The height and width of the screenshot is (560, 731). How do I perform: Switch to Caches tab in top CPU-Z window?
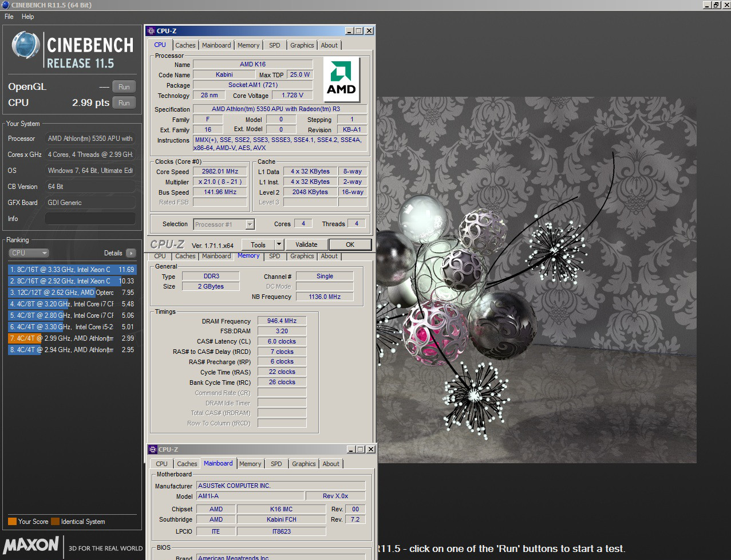[185, 45]
